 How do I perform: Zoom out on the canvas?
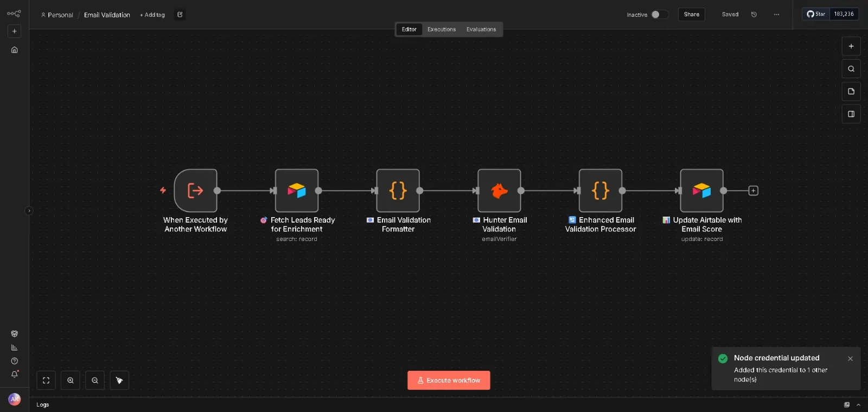[95, 381]
